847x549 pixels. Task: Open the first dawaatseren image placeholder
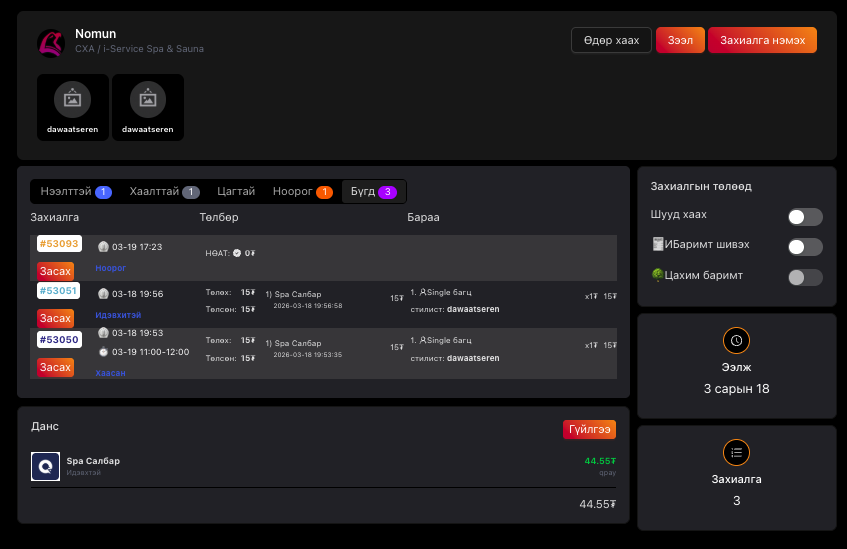click(x=72, y=99)
